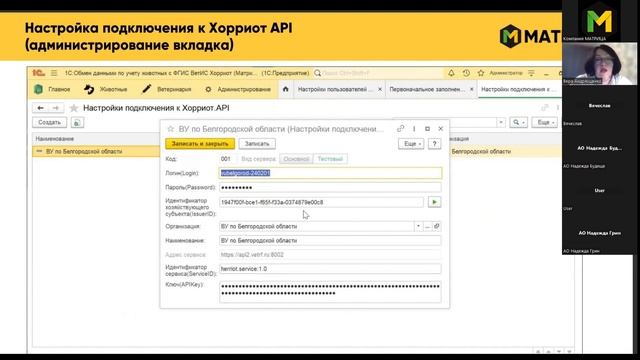Expand the Организация dropdown arrow
The image size is (640, 360).
point(418,226)
